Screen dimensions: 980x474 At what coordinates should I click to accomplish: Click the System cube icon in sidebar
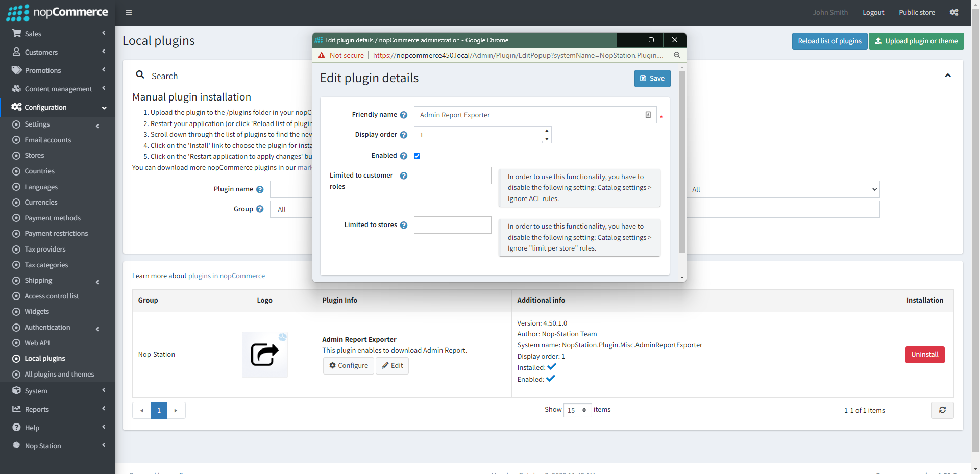click(17, 391)
